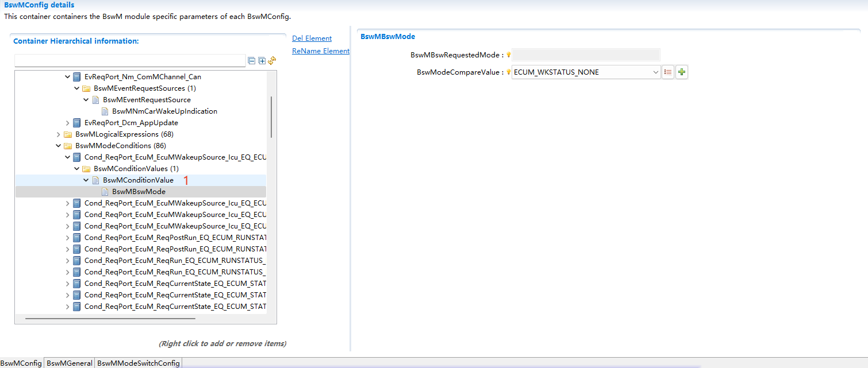Switch to the BswMGeneral tab

click(x=70, y=363)
